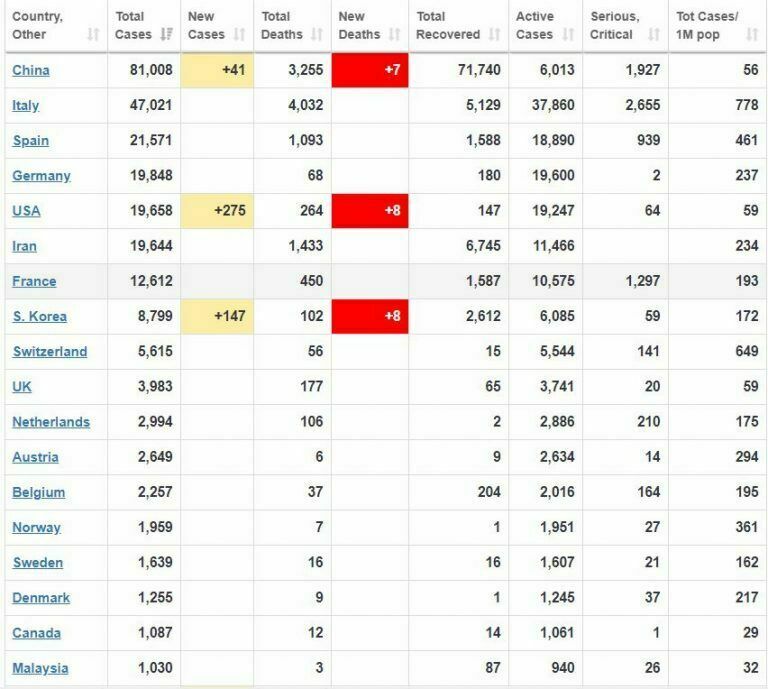Click sort icon in Total Deaths header
Image resolution: width=768 pixels, height=689 pixels.
coord(317,35)
